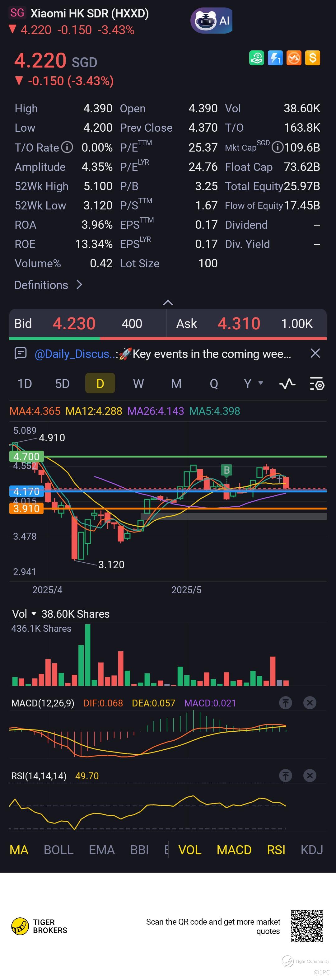Viewport: 336px width, 980px height.
Task: Toggle the RSI sub-indicator
Action: [276, 850]
